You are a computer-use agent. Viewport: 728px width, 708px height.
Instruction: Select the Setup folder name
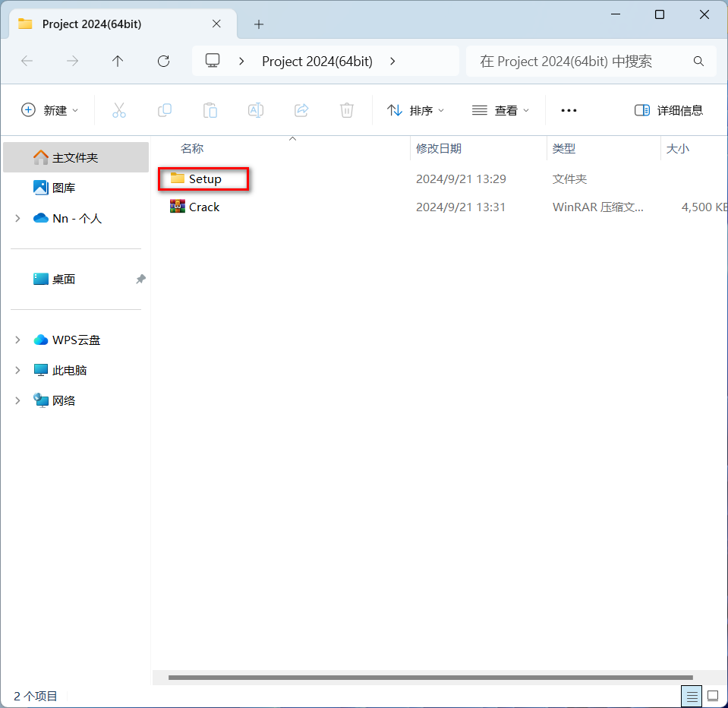205,179
